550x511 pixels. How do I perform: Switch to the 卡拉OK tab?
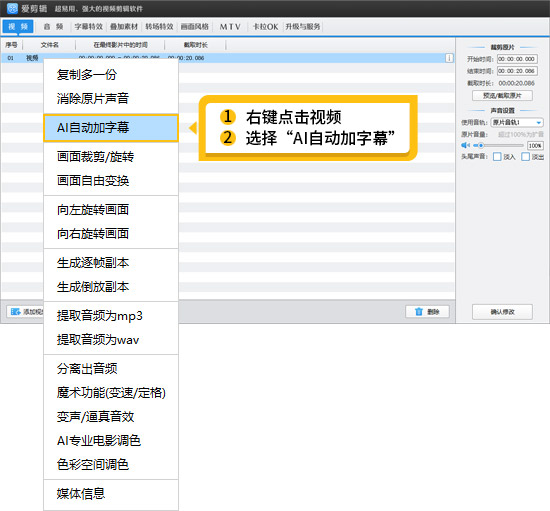(x=266, y=27)
